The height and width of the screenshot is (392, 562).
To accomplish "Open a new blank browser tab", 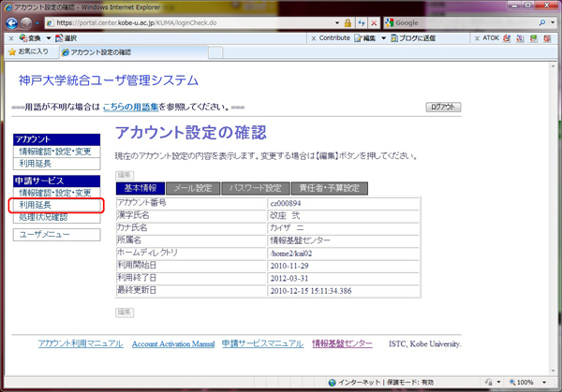I will click(x=215, y=52).
